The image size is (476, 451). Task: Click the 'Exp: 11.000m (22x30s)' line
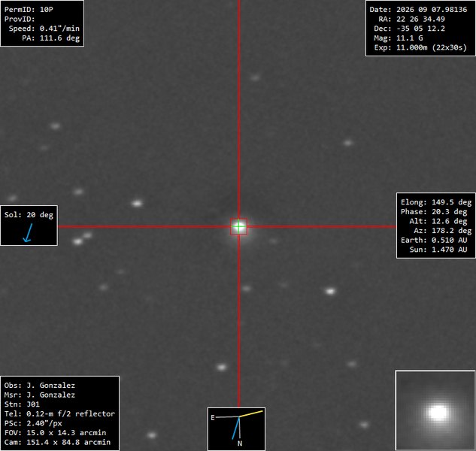coord(421,47)
